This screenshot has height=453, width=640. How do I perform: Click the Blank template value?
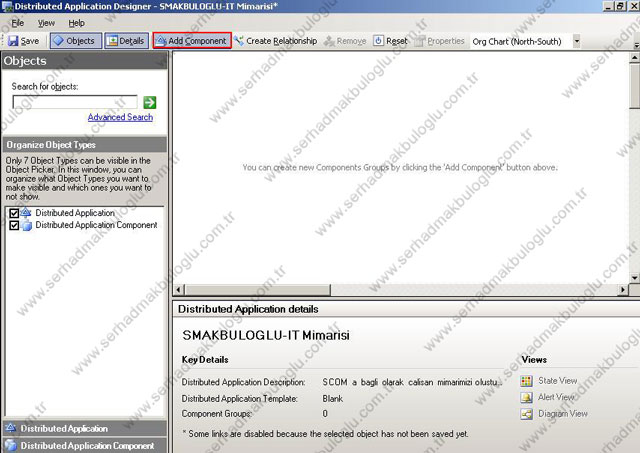point(333,399)
